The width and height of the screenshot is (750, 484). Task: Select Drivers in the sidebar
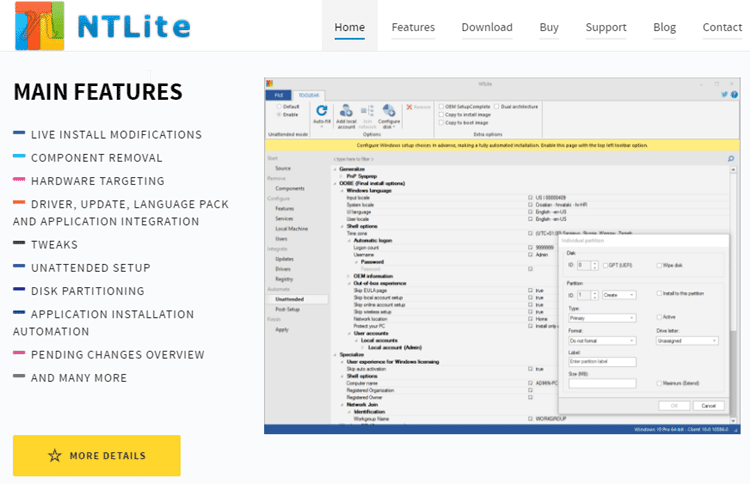point(283,269)
